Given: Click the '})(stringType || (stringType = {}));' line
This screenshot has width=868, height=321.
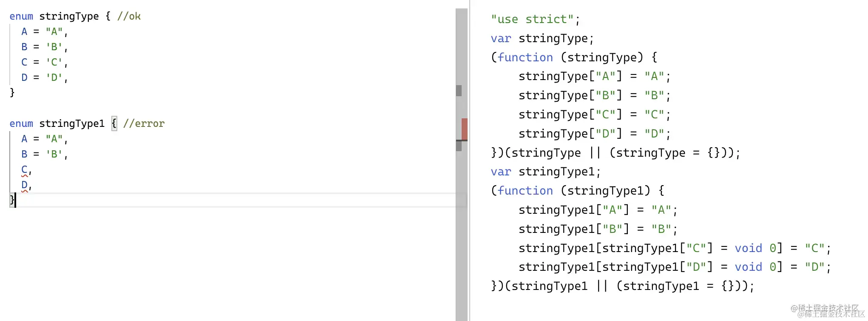Looking at the screenshot, I should 616,153.
